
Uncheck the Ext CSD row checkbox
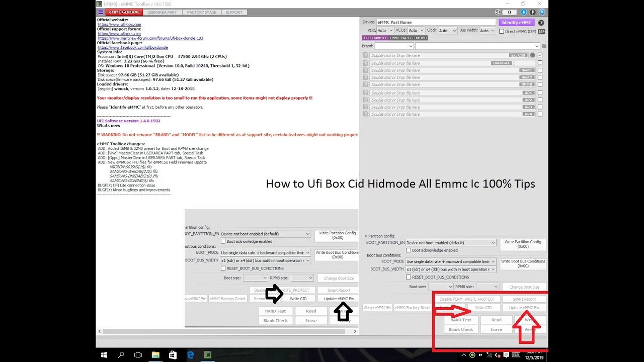coord(540,55)
